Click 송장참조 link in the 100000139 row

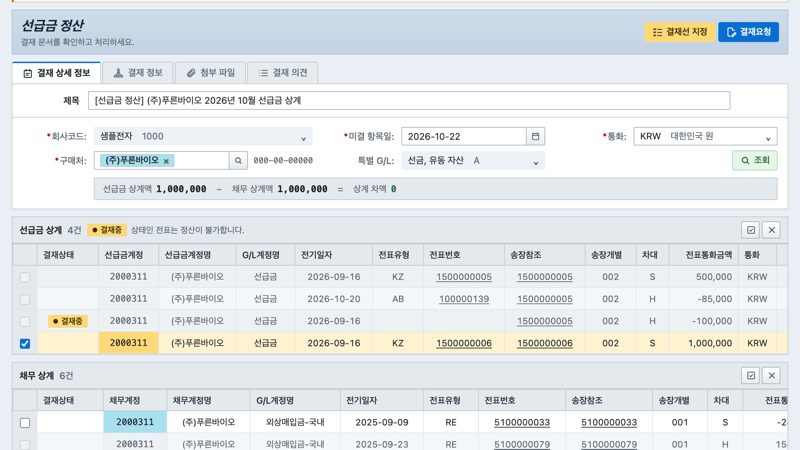tap(544, 299)
